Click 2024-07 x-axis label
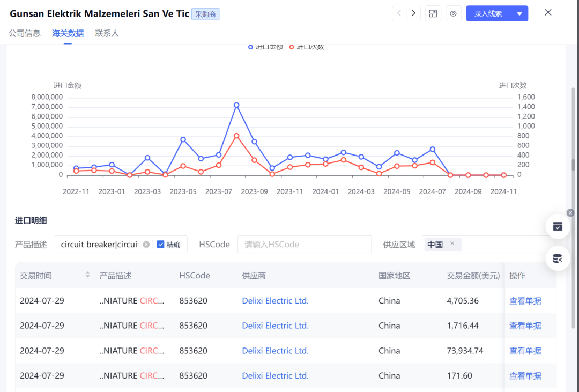 [433, 192]
